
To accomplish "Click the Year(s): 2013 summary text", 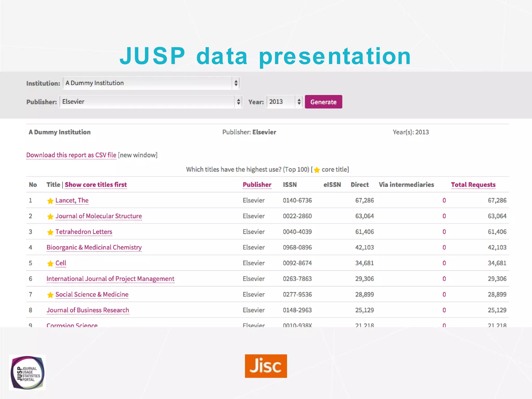I will point(411,132).
